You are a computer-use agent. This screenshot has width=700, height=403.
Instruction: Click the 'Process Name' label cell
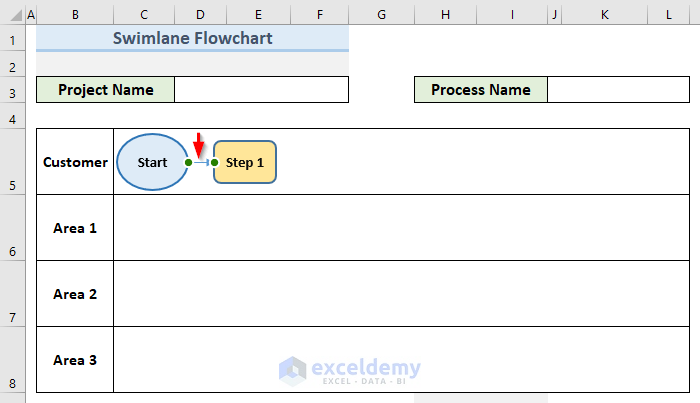(481, 90)
